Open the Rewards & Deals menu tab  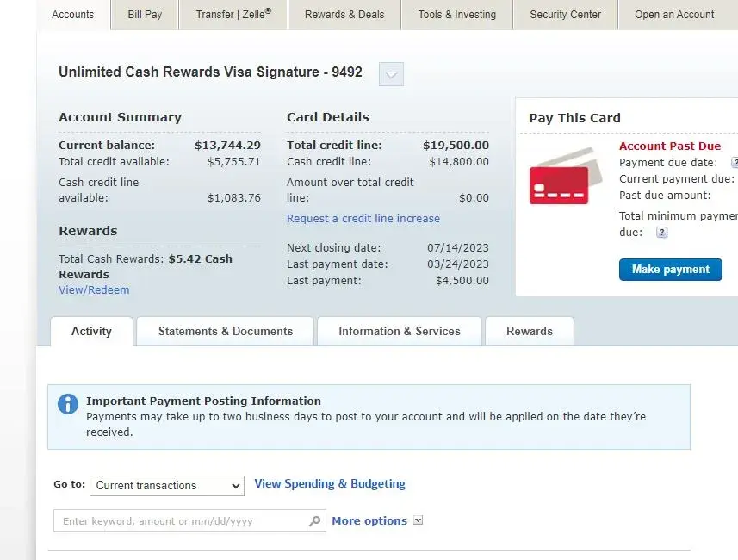tap(344, 15)
